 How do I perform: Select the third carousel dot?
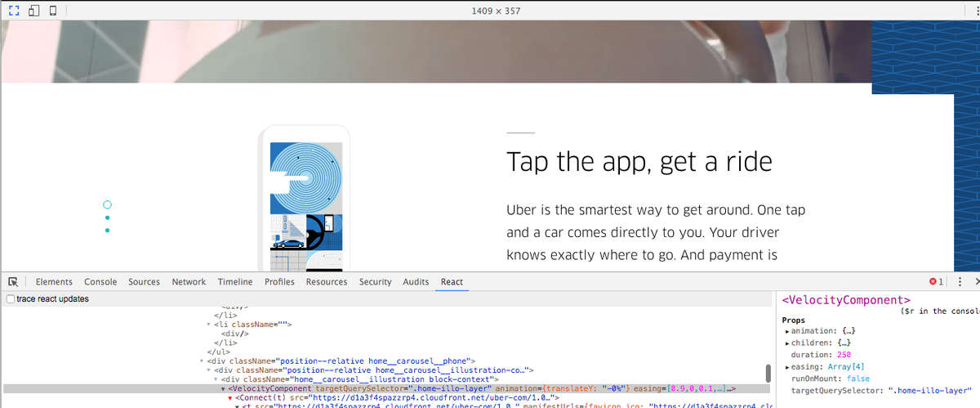pyautogui.click(x=107, y=231)
